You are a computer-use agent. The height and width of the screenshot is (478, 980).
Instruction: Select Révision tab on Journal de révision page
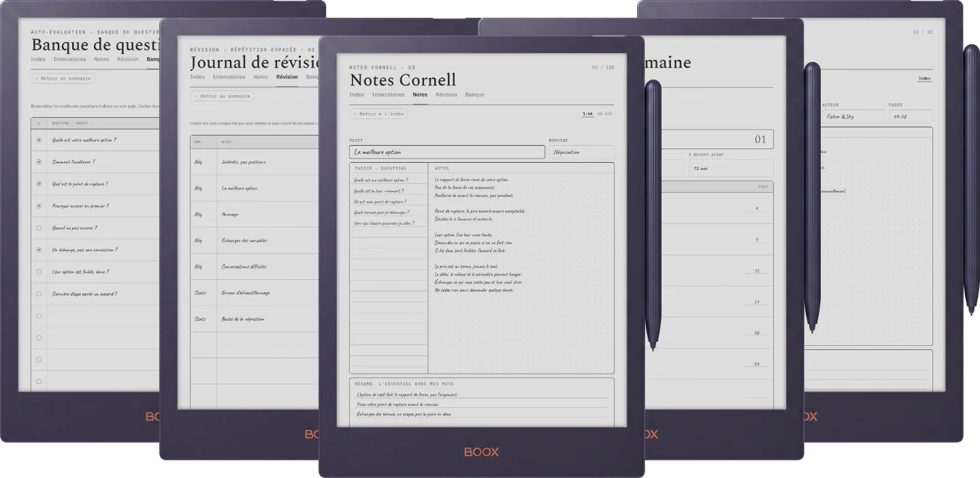coord(287,77)
